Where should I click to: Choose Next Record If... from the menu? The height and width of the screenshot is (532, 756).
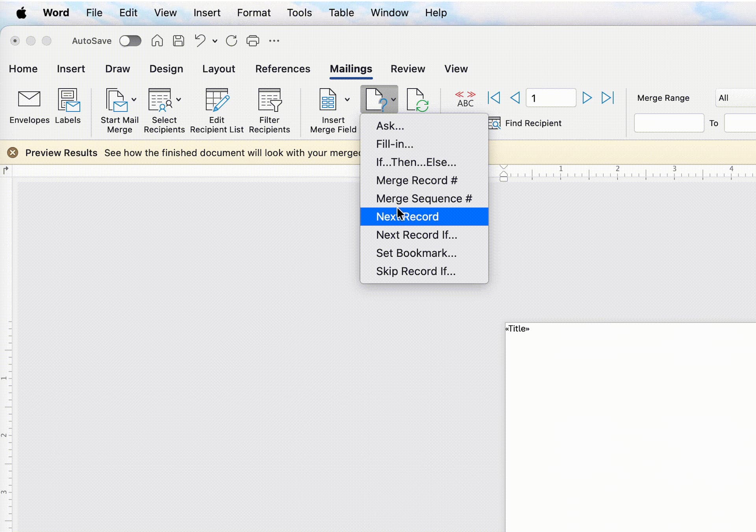417,235
